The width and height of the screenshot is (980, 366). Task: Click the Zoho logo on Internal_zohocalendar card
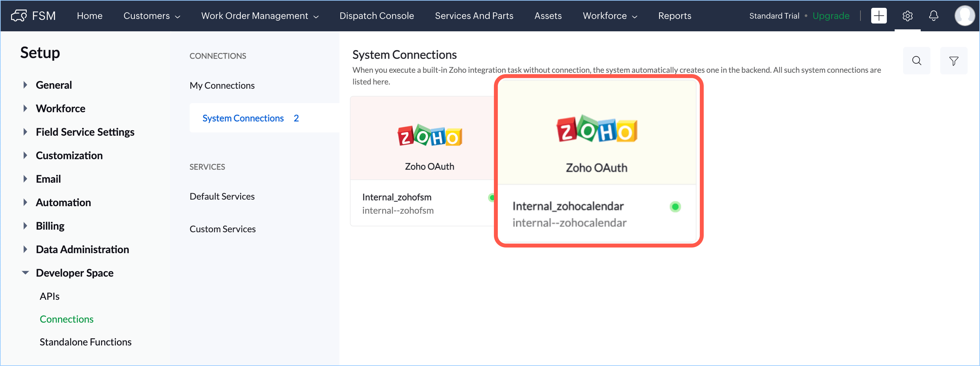pyautogui.click(x=597, y=129)
